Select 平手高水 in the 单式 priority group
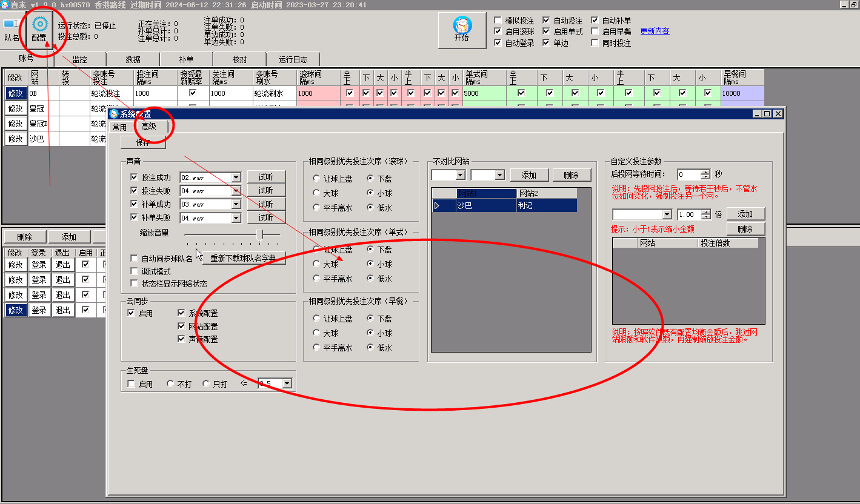This screenshot has height=504, width=860. tap(316, 279)
